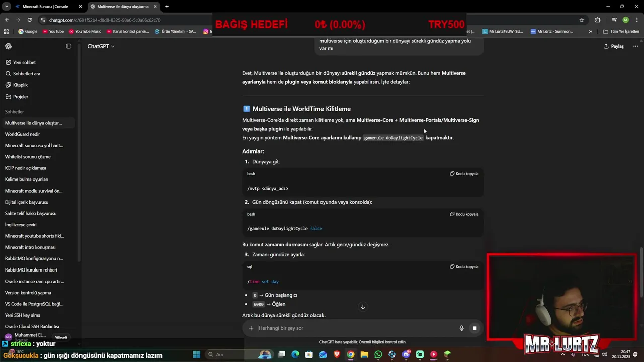Stop the response with the stop button
The height and width of the screenshot is (362, 644).
474,328
